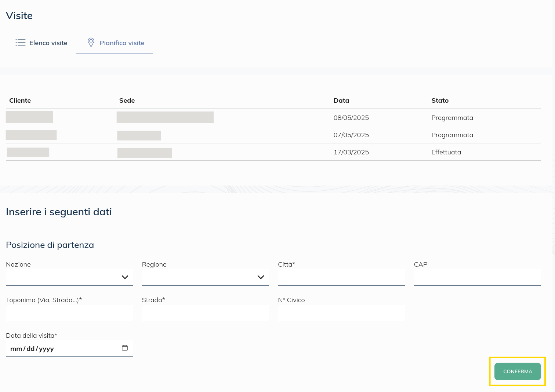
Task: Expand the Nazione dropdown
Action: 69,277
